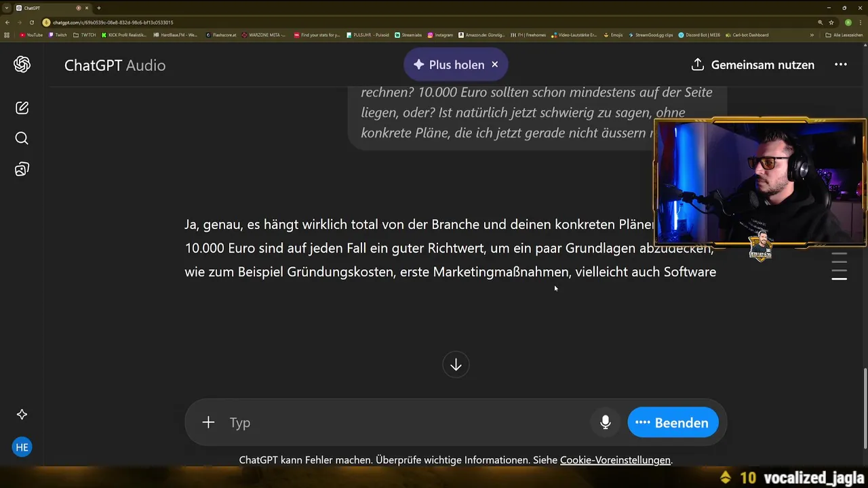868x488 pixels.
Task: Mute the microphone in the composer
Action: click(x=606, y=422)
